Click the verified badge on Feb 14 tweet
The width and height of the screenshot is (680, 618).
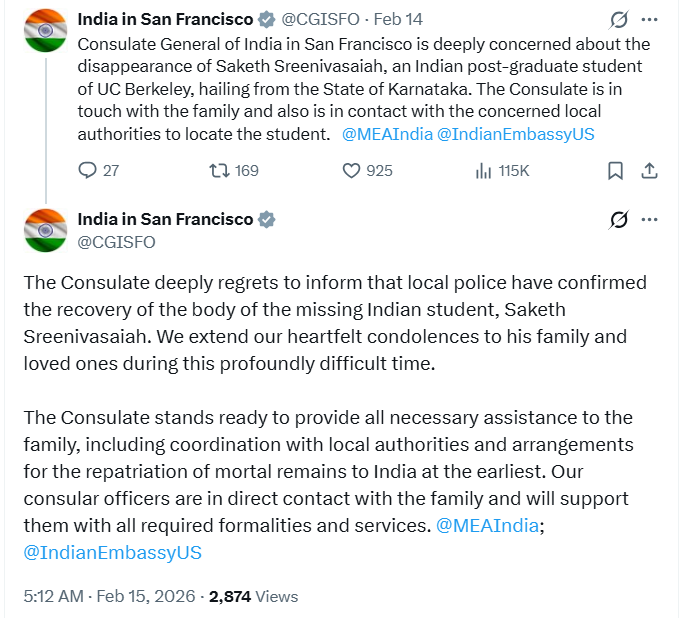point(267,20)
